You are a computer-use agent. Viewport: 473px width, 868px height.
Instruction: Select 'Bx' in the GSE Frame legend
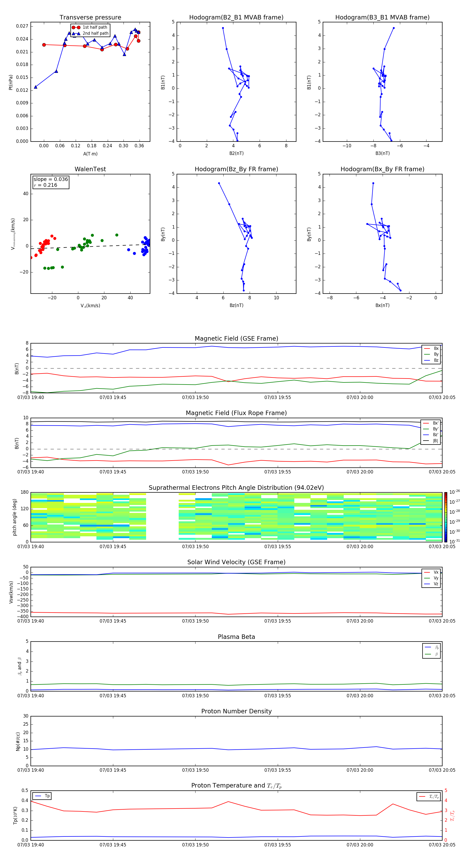coord(431,349)
